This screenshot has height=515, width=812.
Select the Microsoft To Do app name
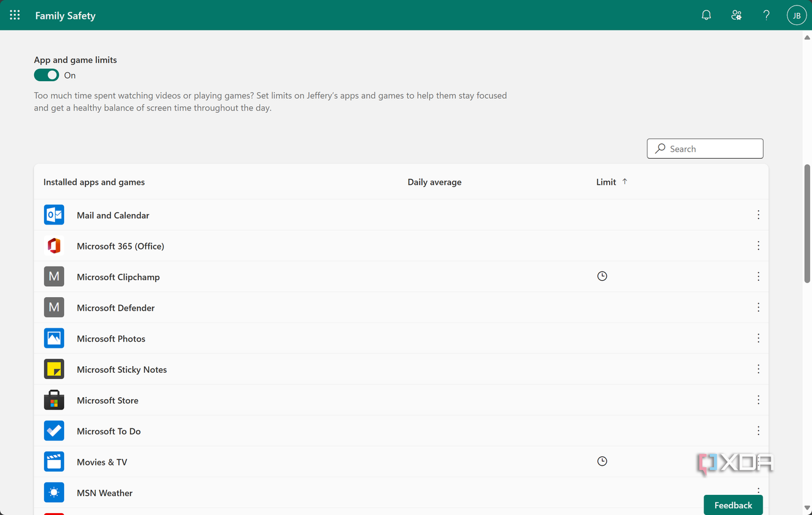point(109,431)
